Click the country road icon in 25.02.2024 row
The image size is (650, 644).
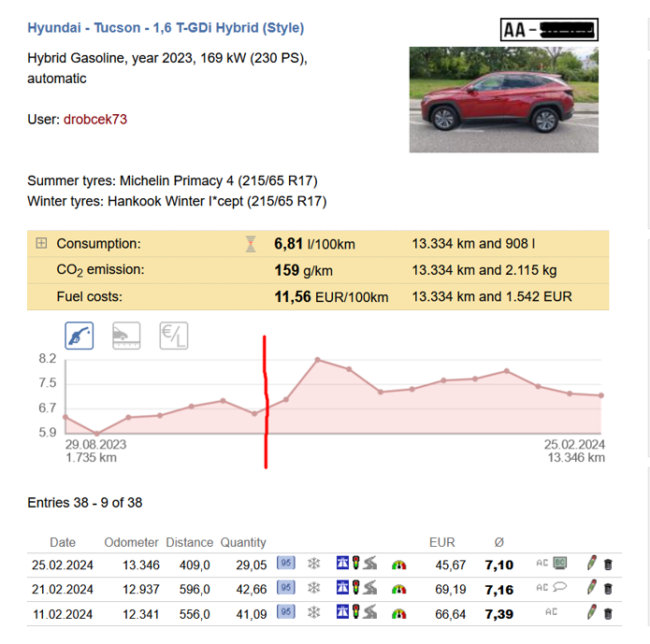[x=370, y=563]
